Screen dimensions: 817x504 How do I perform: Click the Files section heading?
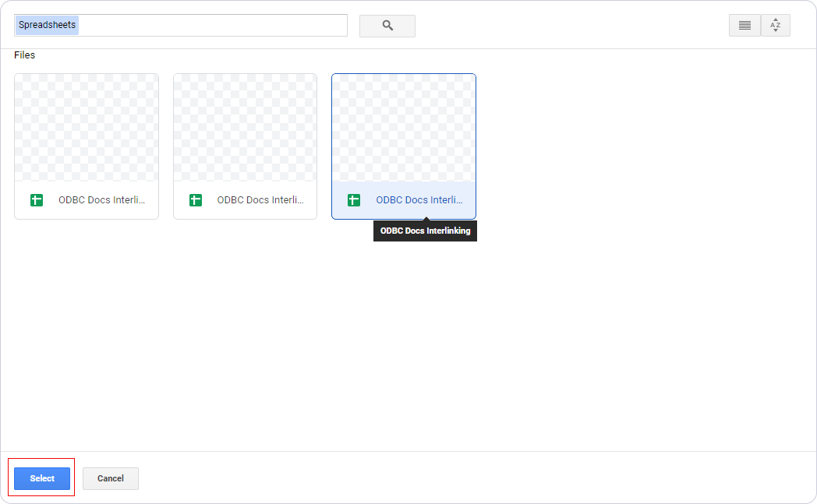click(x=25, y=55)
